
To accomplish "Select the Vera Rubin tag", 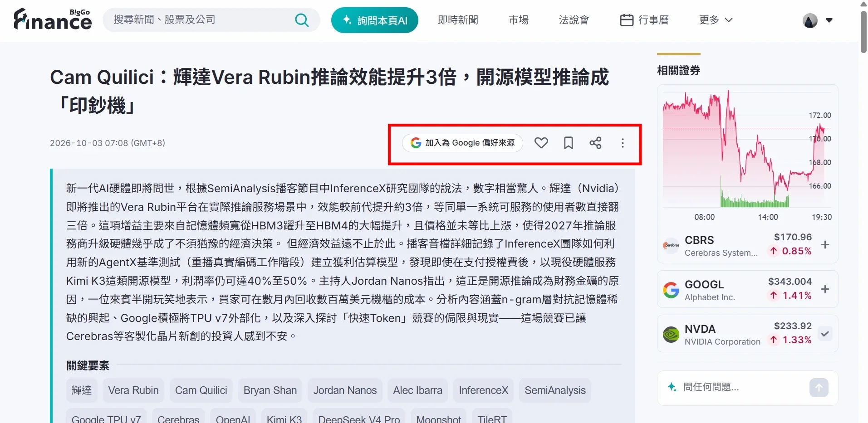I will point(133,390).
